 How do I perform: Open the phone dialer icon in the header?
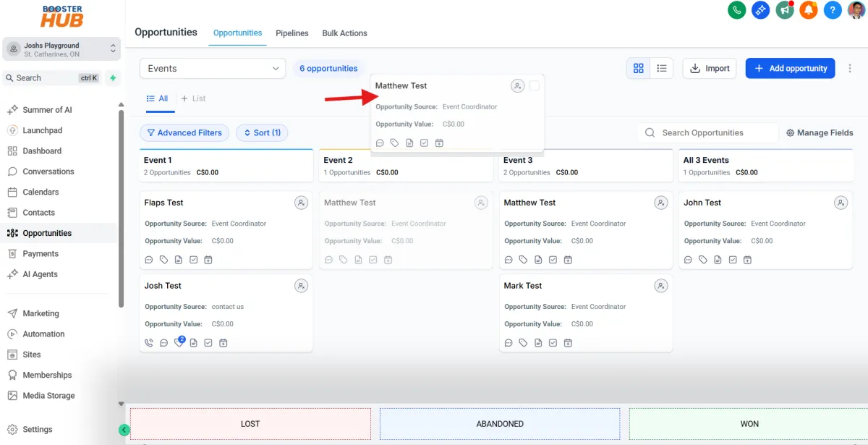tap(736, 11)
